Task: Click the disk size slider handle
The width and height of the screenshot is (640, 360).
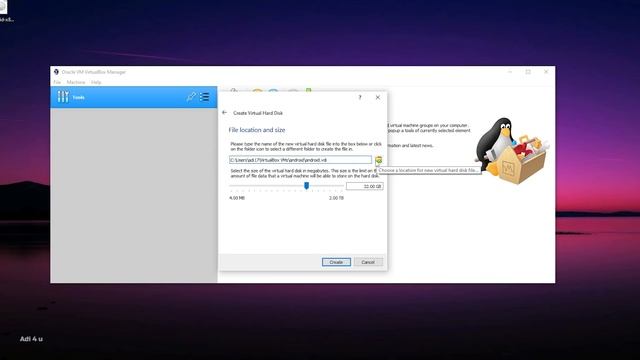Action: 306,186
